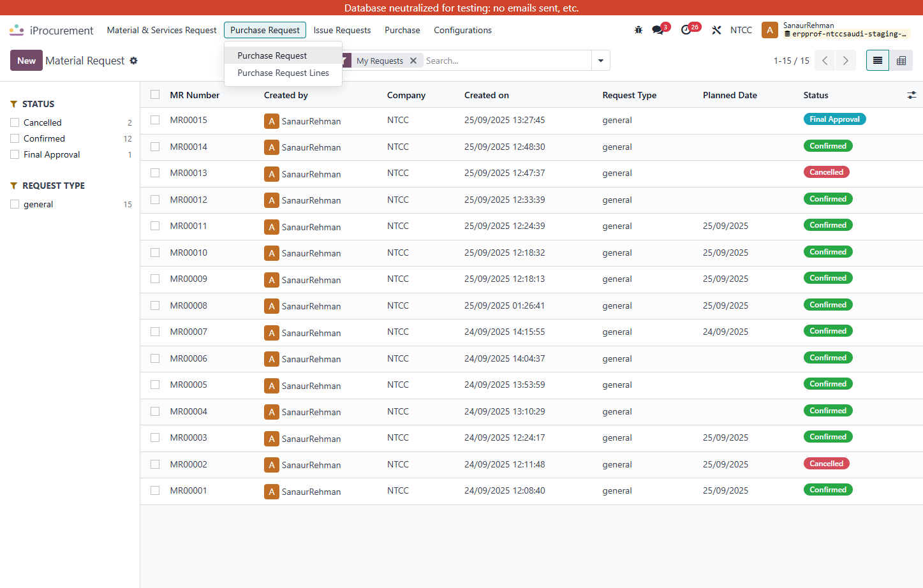Tick the Final Approval filter checkbox
This screenshot has height=588, width=923.
point(15,154)
